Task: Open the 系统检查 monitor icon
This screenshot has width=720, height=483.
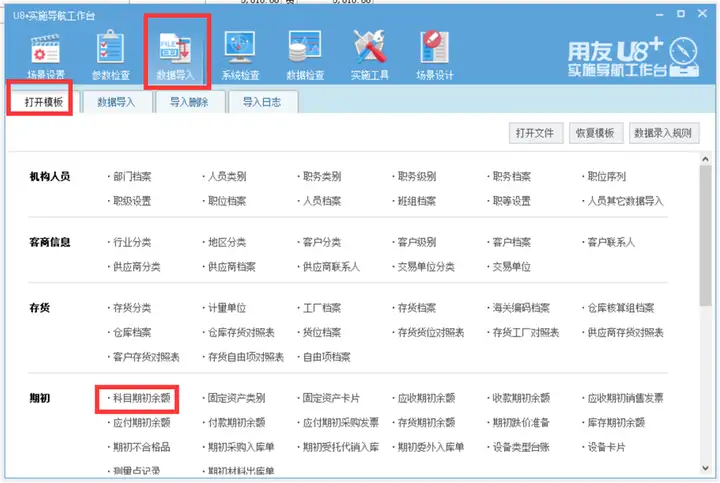Action: point(240,56)
